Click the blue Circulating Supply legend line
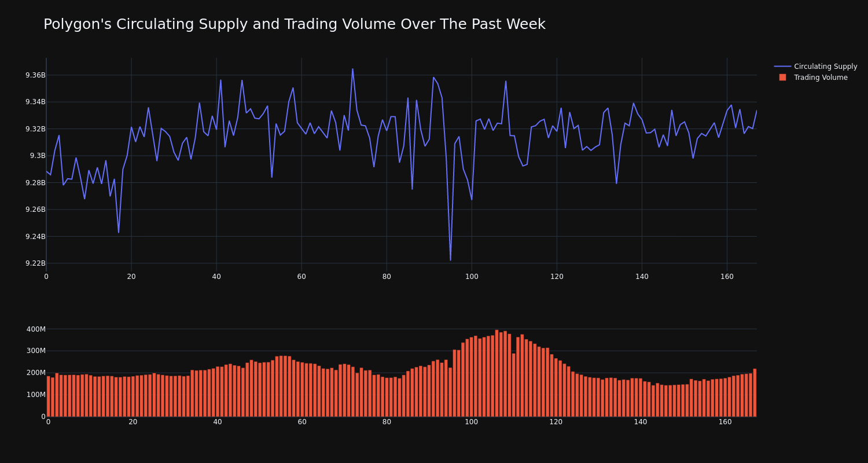Image resolution: width=868 pixels, height=463 pixels. click(x=782, y=67)
